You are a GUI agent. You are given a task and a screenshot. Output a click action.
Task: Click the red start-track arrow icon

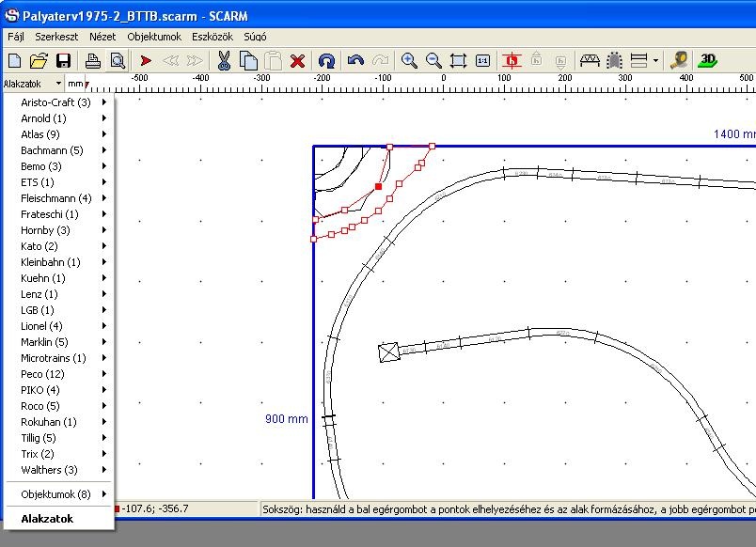[x=146, y=61]
